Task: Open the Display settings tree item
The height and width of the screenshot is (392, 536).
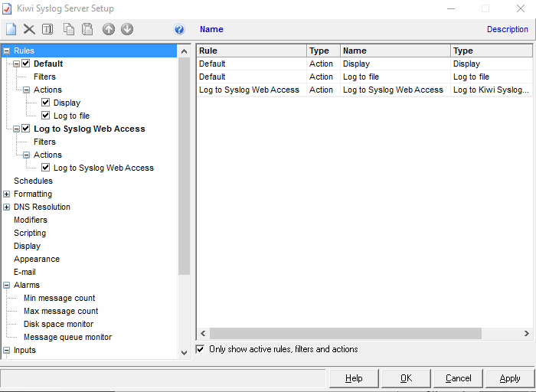Action: click(27, 246)
